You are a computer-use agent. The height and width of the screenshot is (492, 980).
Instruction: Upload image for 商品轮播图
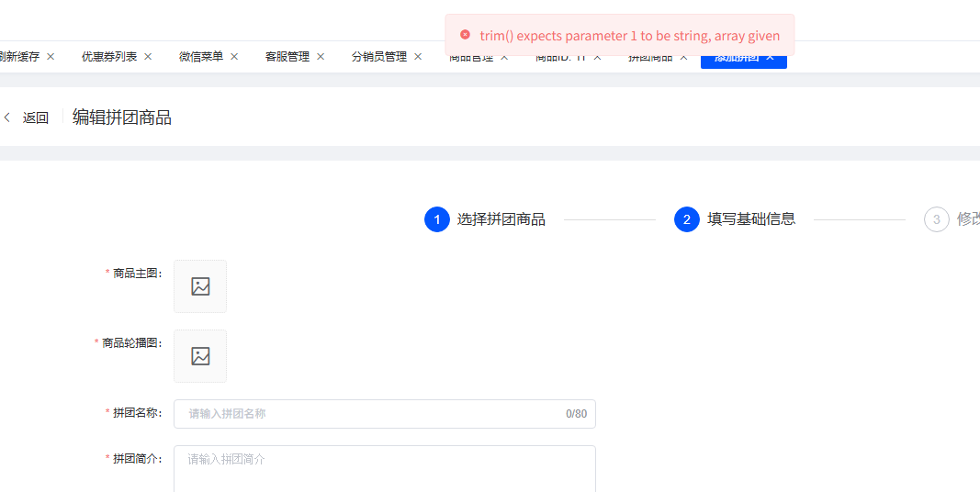pyautogui.click(x=200, y=356)
